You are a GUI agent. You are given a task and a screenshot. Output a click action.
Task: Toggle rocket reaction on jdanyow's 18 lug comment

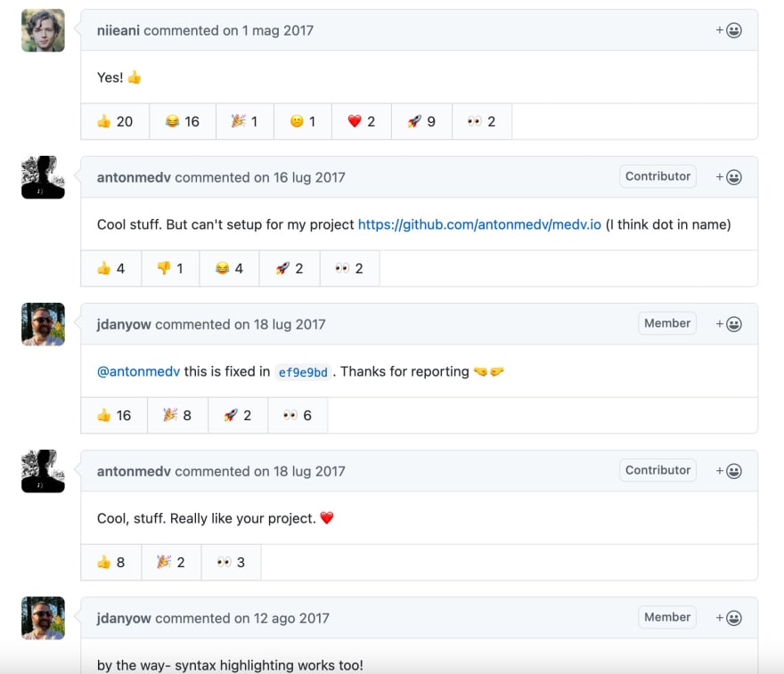[238, 415]
